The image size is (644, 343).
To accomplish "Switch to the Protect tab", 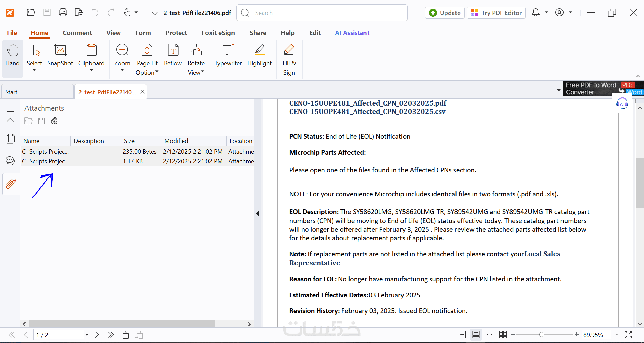I will (176, 33).
